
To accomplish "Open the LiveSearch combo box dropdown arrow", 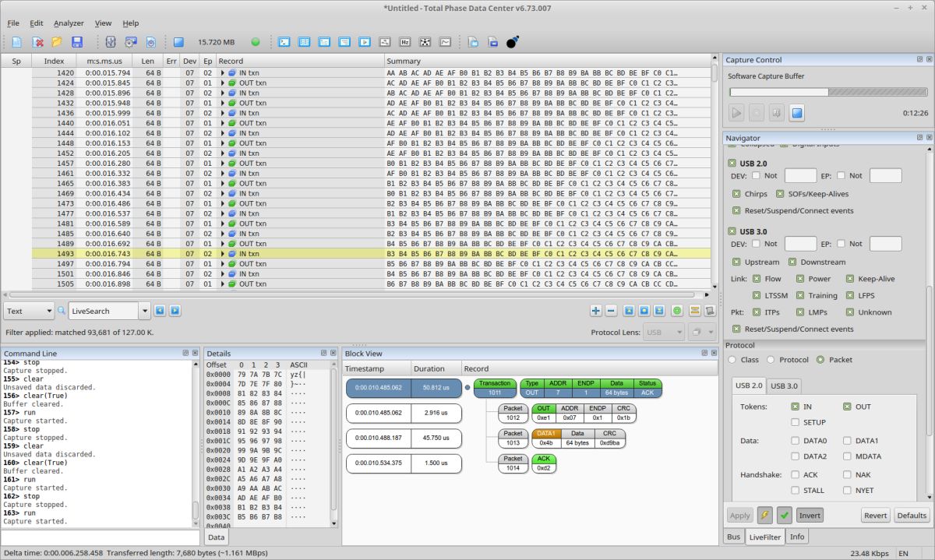I will point(144,311).
